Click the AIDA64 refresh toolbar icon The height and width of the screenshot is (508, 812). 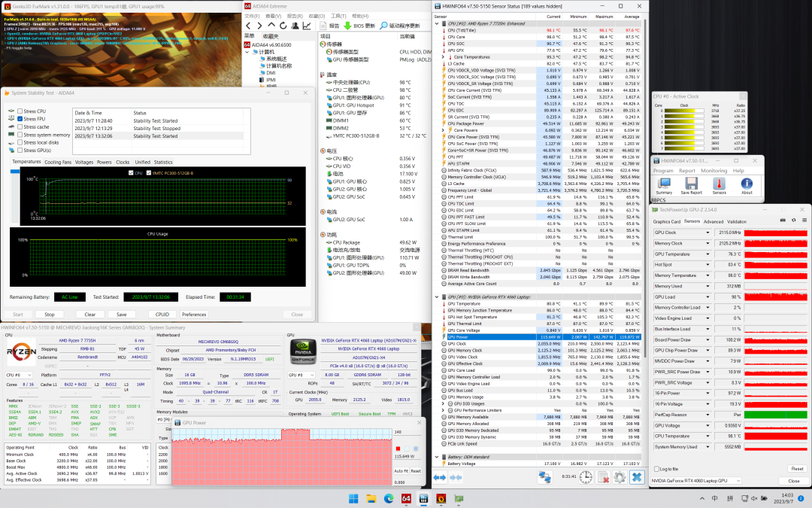pyautogui.click(x=283, y=26)
